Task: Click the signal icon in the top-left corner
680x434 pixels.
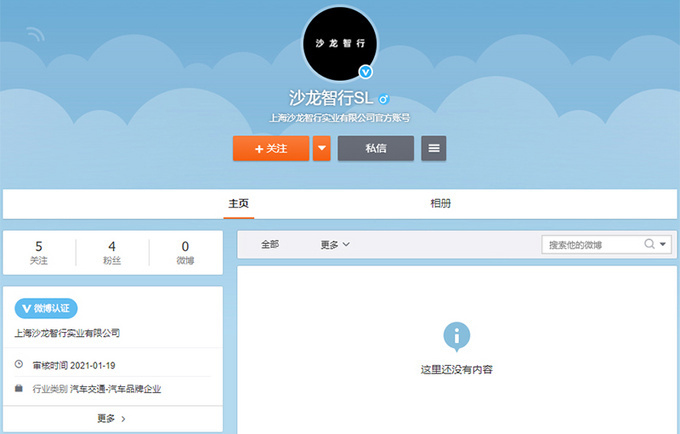Action: 35,34
